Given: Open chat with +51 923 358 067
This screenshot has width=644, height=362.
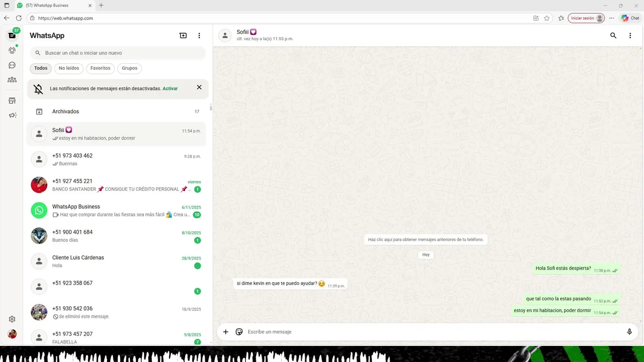Looking at the screenshot, I should 117,287.
